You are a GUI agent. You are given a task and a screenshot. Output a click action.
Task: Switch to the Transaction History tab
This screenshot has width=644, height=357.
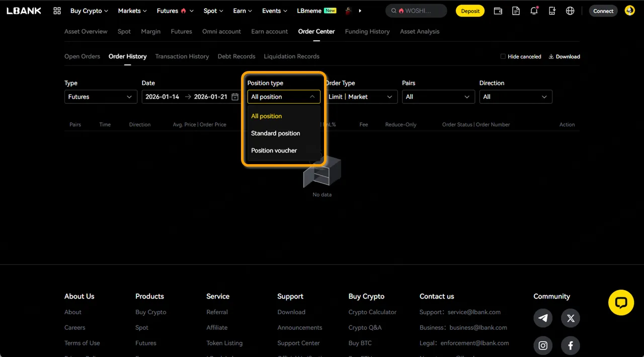click(182, 56)
